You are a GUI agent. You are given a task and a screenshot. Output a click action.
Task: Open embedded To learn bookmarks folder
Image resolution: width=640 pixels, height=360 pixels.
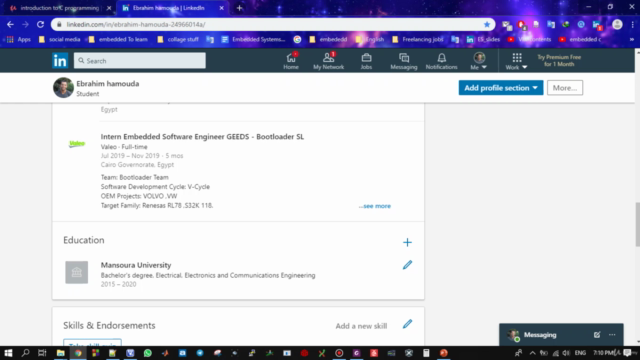pyautogui.click(x=118, y=40)
